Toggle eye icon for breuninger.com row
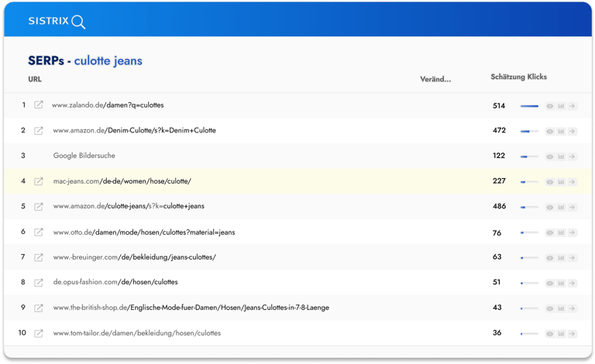Viewport: 595px width, 364px height. 549,258
